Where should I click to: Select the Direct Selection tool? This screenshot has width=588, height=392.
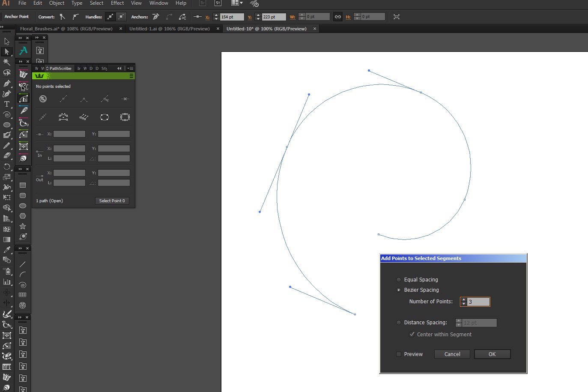click(6, 51)
